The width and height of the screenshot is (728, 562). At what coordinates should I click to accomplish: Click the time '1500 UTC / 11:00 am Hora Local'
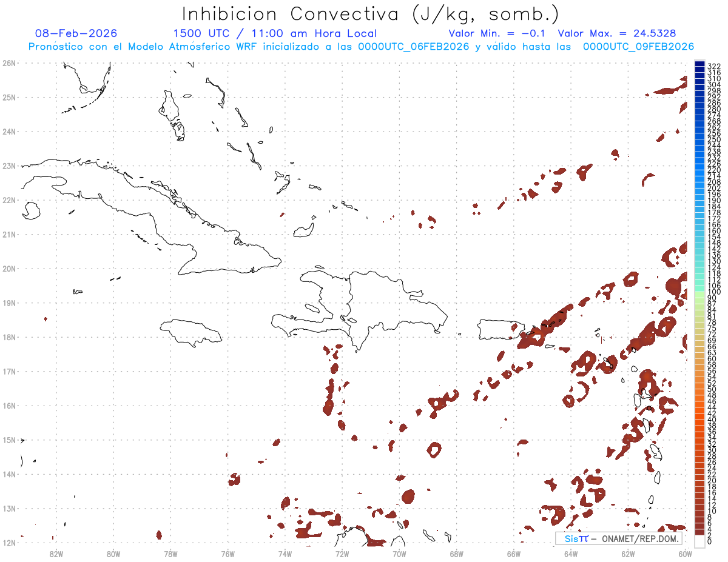coord(275,33)
